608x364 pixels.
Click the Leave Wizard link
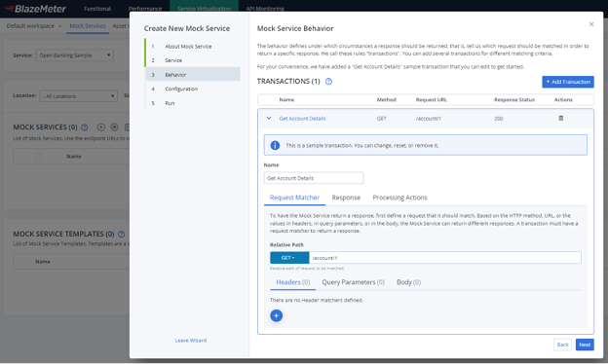coord(190,341)
